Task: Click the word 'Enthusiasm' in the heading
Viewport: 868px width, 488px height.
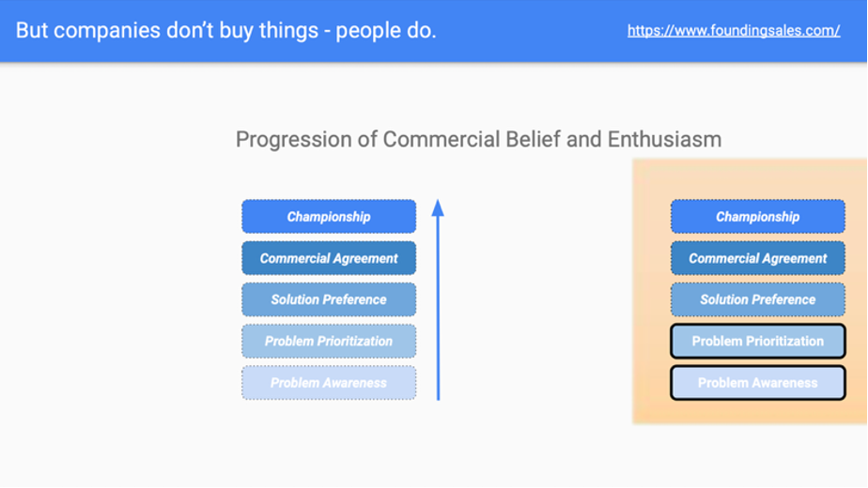Action: point(664,140)
